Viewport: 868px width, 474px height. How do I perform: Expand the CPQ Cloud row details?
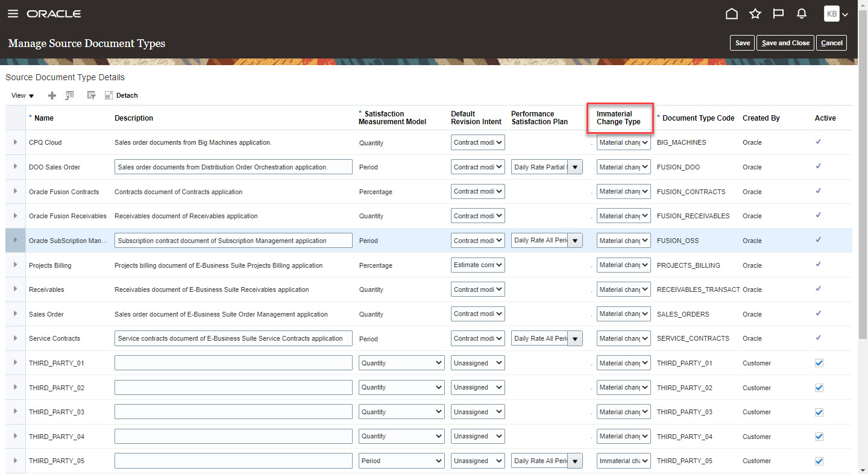tap(15, 142)
